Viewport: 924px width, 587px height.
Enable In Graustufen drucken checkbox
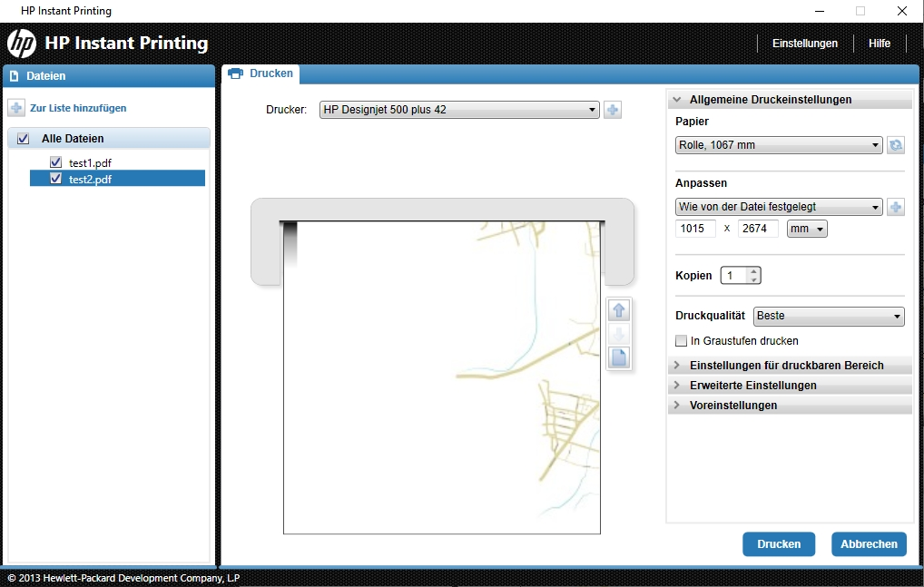682,341
